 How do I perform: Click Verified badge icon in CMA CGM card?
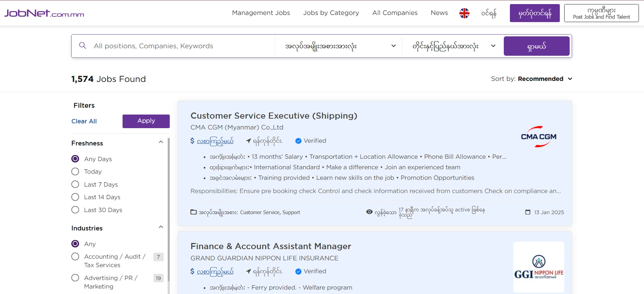(x=298, y=141)
